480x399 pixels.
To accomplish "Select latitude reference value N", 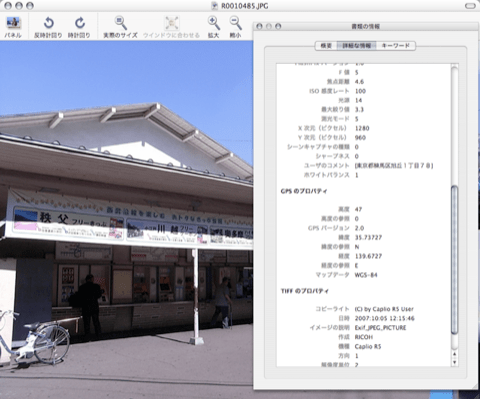I will [x=357, y=247].
